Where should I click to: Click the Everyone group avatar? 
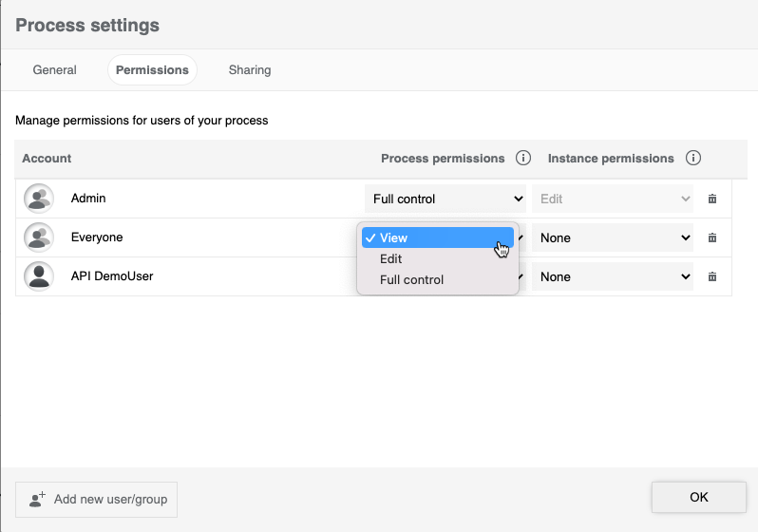click(x=39, y=237)
